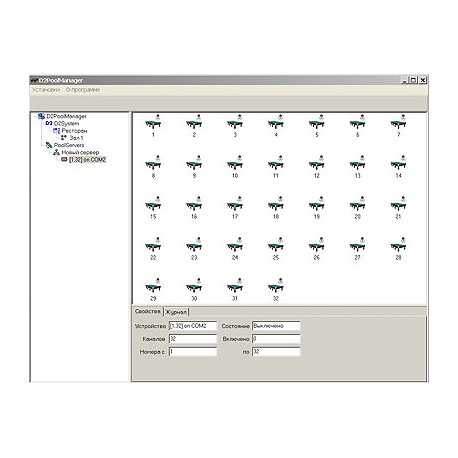Select the Ресторан tree node
This screenshot has width=458, height=458.
(x=74, y=131)
